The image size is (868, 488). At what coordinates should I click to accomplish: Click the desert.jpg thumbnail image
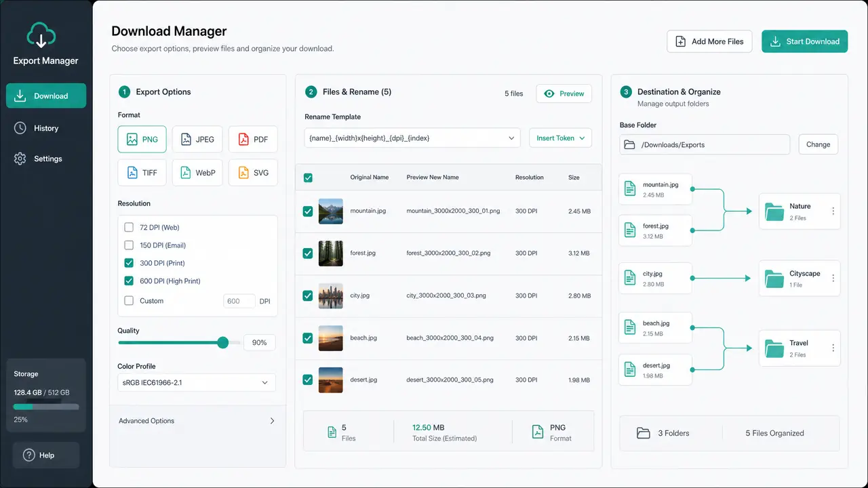[x=331, y=380]
